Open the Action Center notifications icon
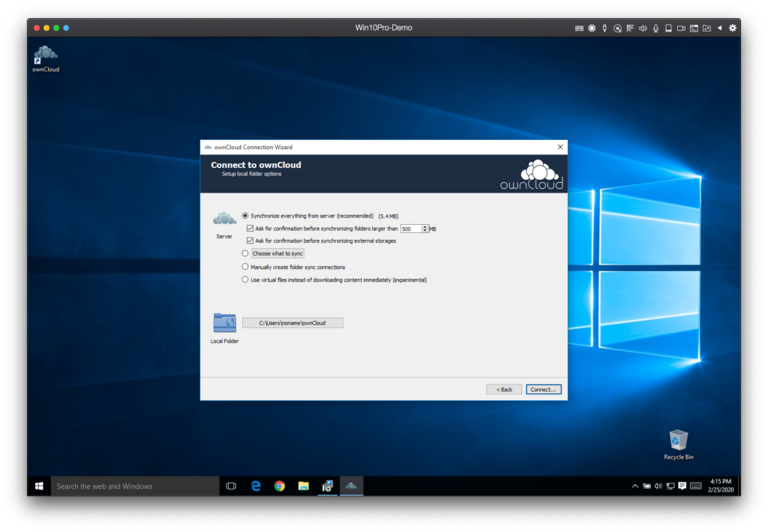This screenshot has height=532, width=768. 682,486
